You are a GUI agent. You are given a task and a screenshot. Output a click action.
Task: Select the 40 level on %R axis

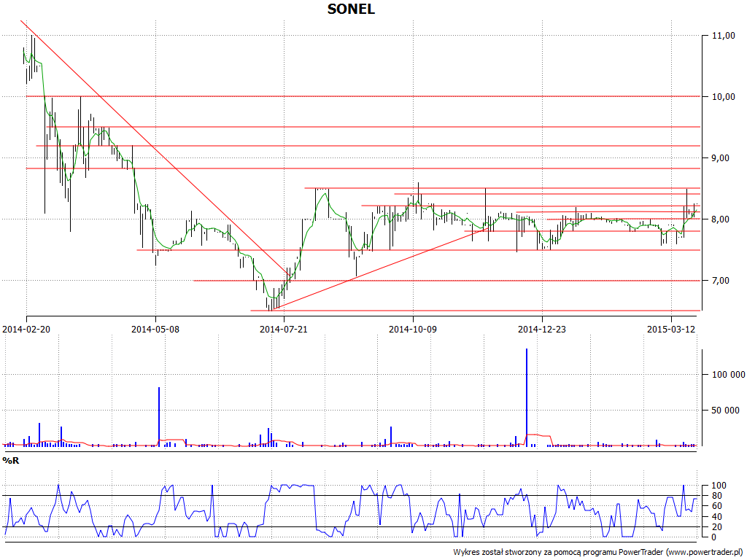(717, 517)
